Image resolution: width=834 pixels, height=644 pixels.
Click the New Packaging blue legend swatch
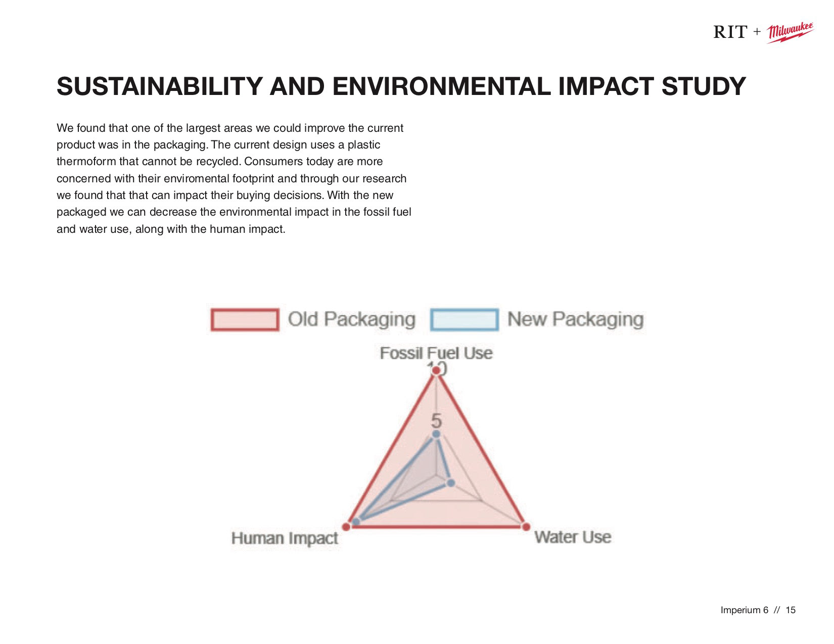[465, 320]
